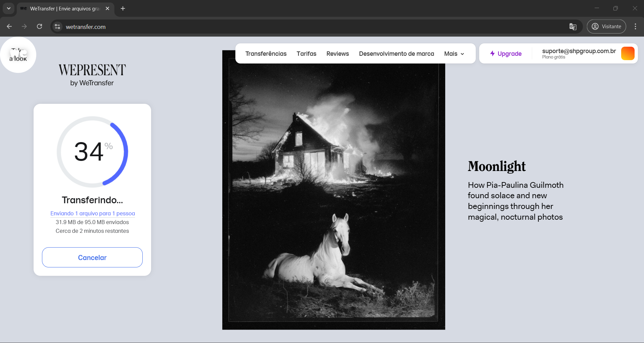The image size is (644, 343).
Task: Reload the page with the refresh icon
Action: pos(39,27)
